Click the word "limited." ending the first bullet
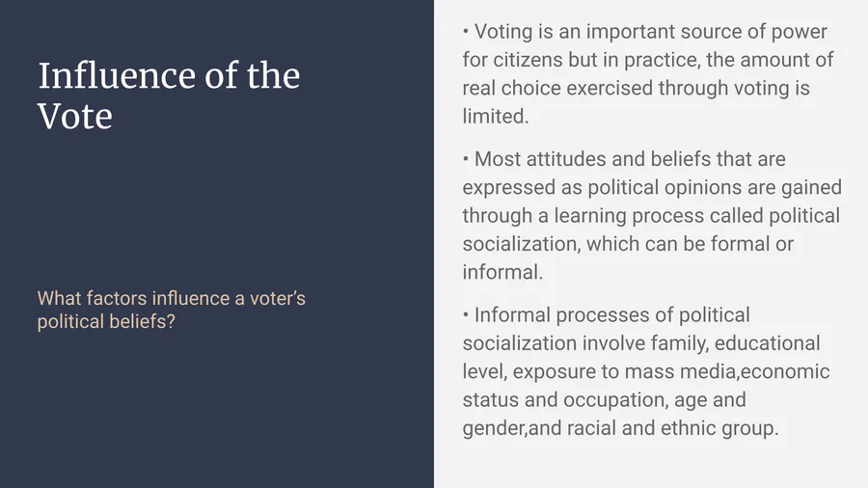This screenshot has width=868, height=488. [x=496, y=117]
